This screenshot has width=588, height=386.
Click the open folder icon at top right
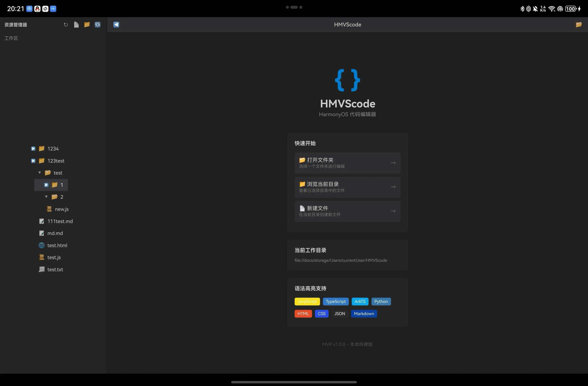coord(579,25)
